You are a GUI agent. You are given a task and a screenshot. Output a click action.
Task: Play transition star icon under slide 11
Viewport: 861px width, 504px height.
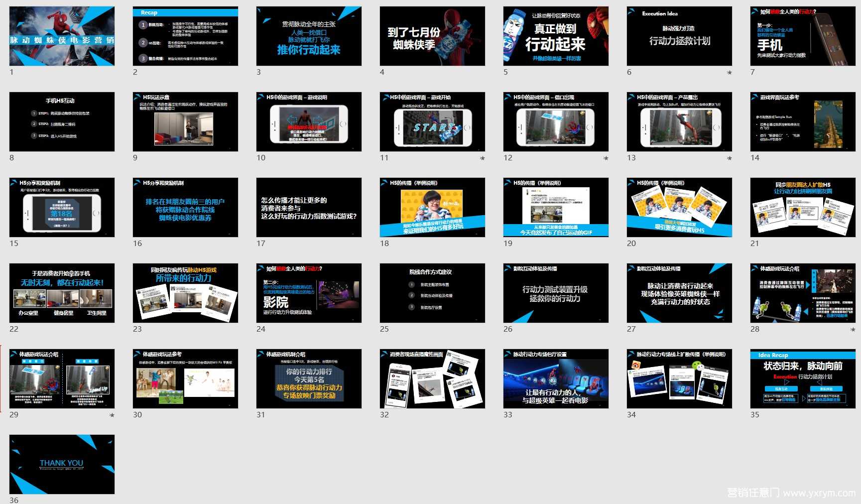(483, 158)
